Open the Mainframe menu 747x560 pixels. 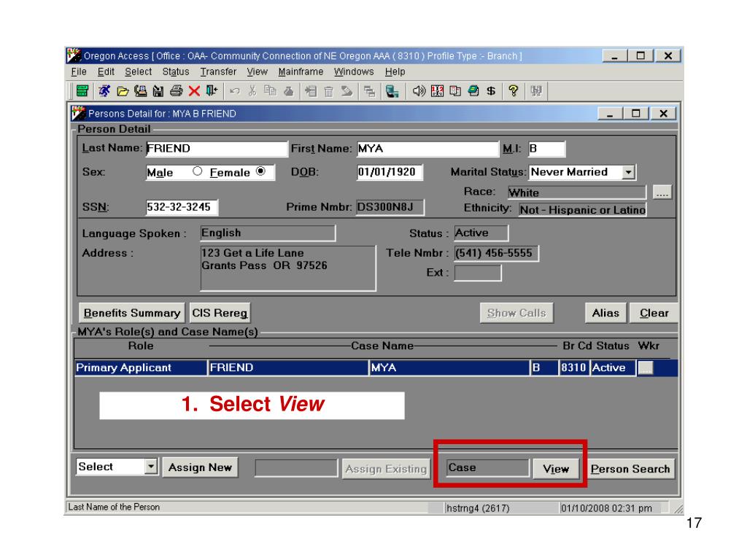click(301, 71)
